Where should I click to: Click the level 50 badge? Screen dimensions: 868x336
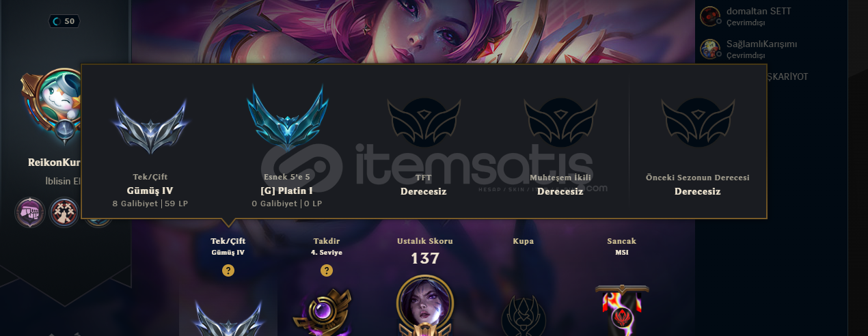pyautogui.click(x=64, y=21)
